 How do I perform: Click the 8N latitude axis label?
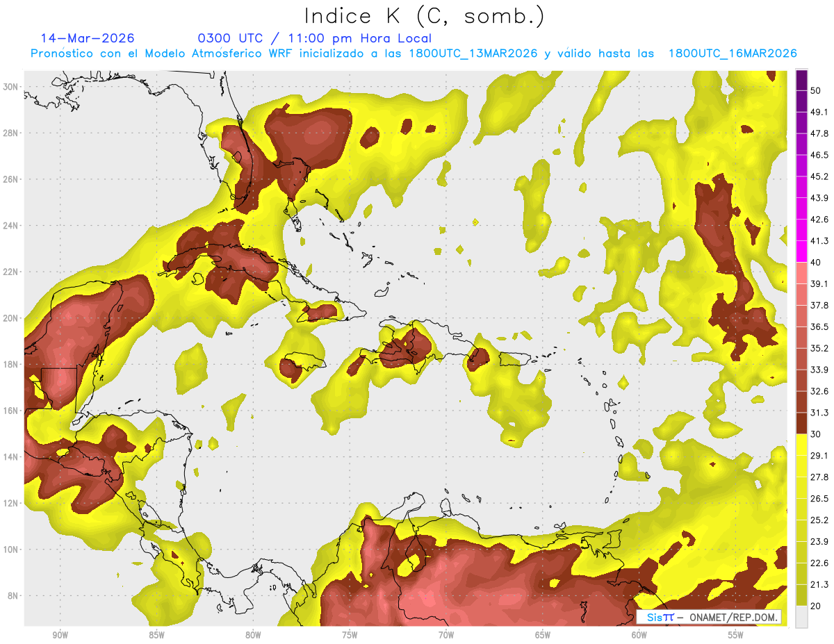[11, 596]
